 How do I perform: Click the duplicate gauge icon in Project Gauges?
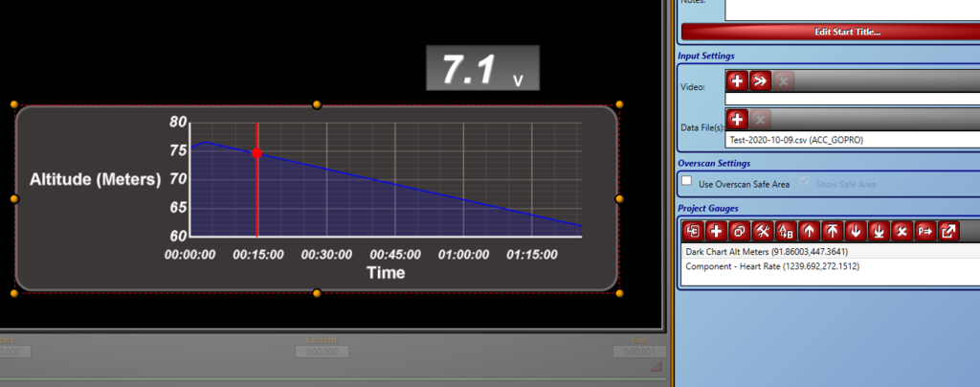[x=738, y=231]
